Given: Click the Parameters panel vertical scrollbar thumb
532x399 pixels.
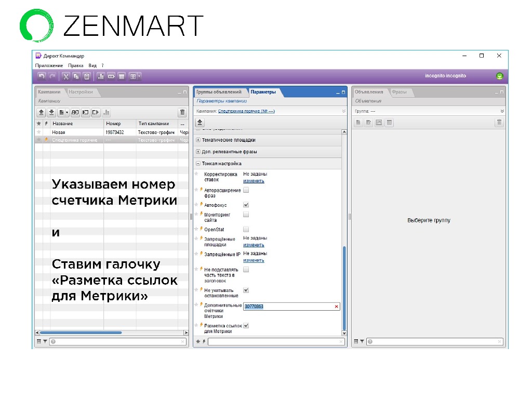Looking at the screenshot, I should pos(344,288).
